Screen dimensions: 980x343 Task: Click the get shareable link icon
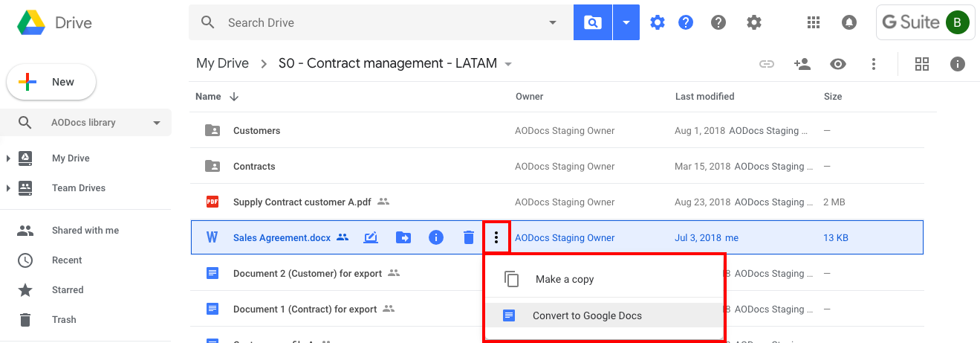[766, 64]
